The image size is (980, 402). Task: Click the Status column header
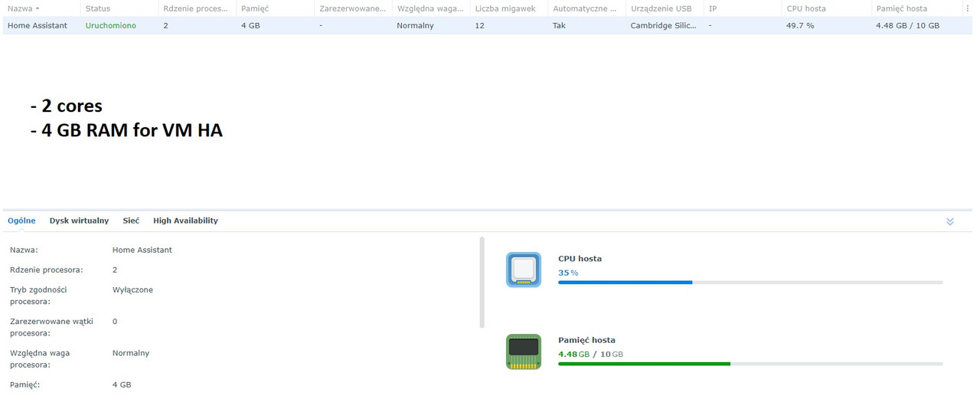119,8
